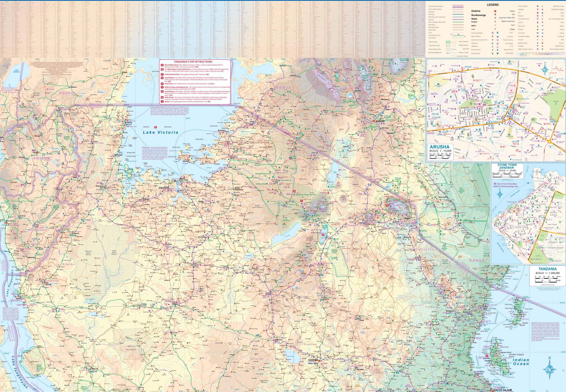Select the Police Station icon in legend
This screenshot has width=566, height=392.
497,53
